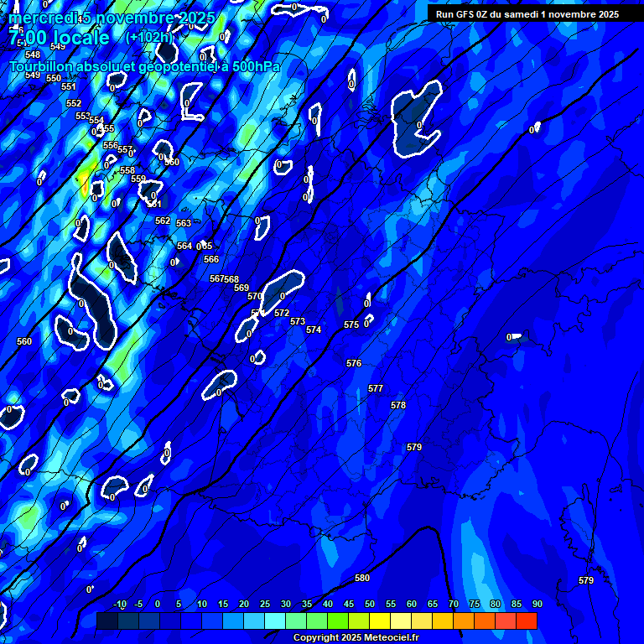The width and height of the screenshot is (644, 644).
Task: Click the 577 geopotential label
Action: click(376, 388)
